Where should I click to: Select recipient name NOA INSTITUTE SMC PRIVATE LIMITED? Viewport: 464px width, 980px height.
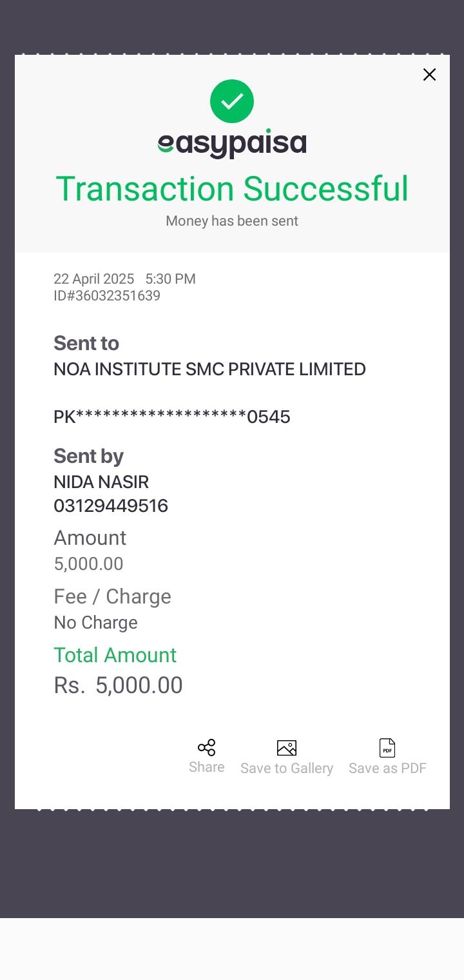click(x=209, y=369)
